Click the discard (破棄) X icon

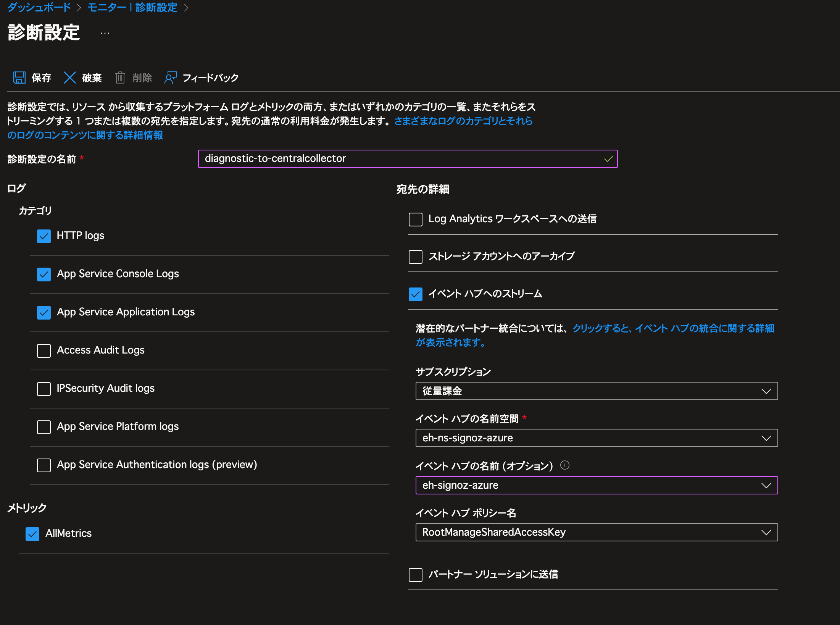(69, 78)
